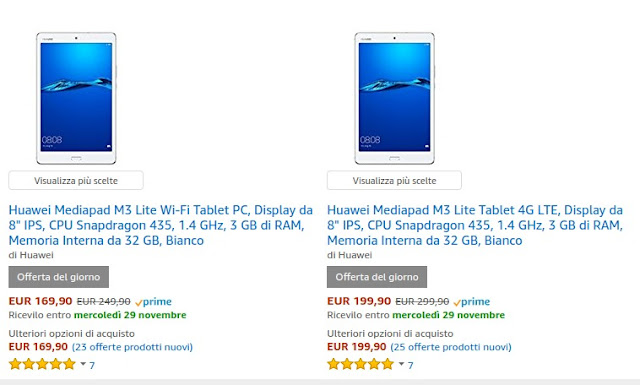640x385 pixels.
Task: Open Huawei Mediapad M3 Lite 4G LTE title link
Action: coord(475,225)
